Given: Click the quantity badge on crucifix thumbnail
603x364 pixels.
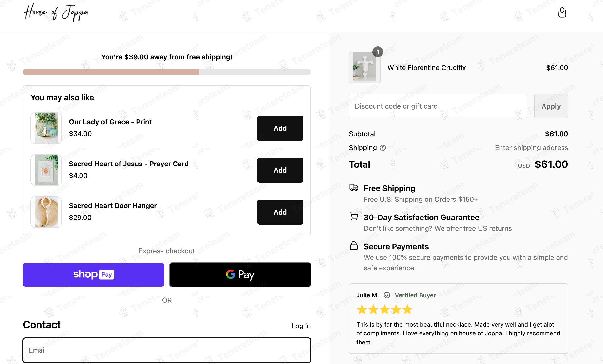Looking at the screenshot, I should (378, 52).
